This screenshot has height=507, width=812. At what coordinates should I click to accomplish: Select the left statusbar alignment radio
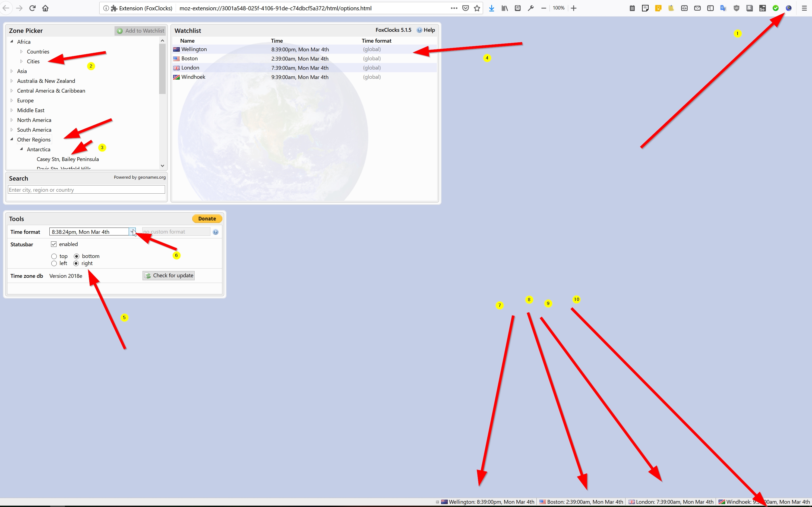(x=54, y=264)
